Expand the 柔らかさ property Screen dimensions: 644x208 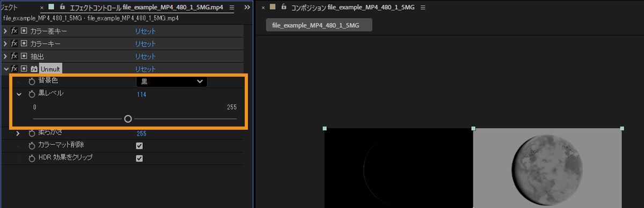click(x=18, y=133)
